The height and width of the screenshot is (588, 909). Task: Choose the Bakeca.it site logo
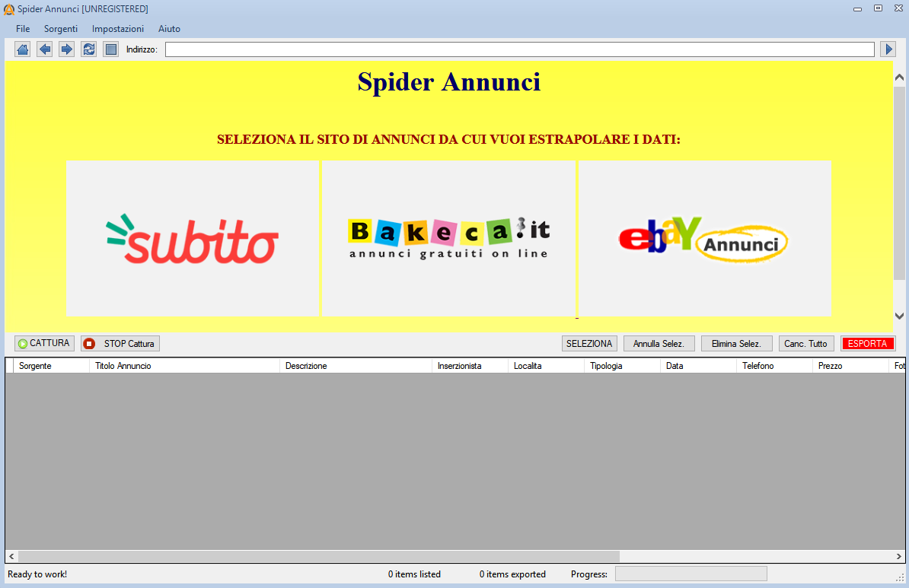tap(448, 238)
